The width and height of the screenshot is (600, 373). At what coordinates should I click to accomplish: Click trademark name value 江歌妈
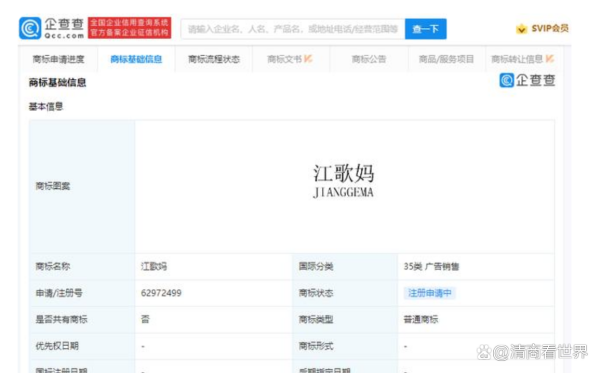pyautogui.click(x=154, y=266)
